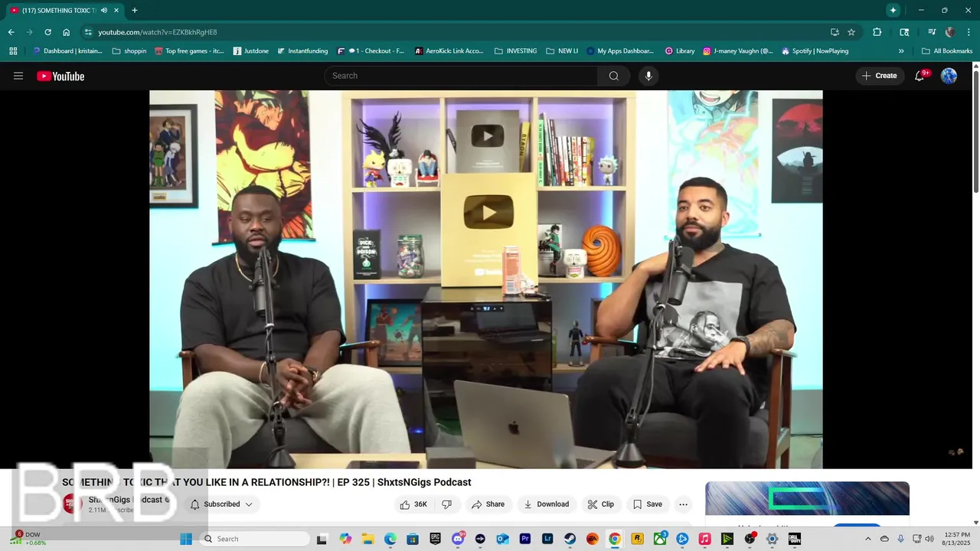Click the Create button
Screen dimensions: 980x551
[x=879, y=76]
